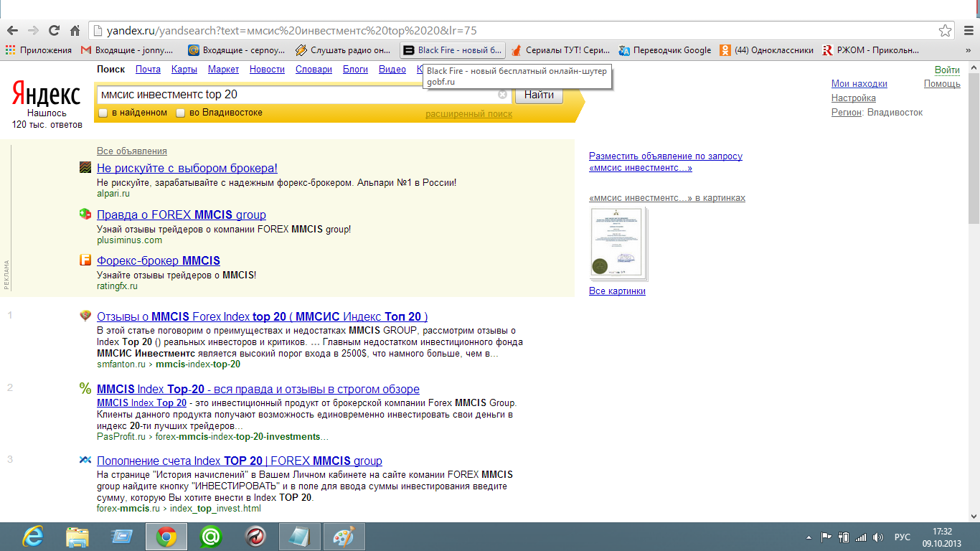Screen dimensions: 980x551
Task: Bookmark this page with the star icon
Action: tap(946, 31)
